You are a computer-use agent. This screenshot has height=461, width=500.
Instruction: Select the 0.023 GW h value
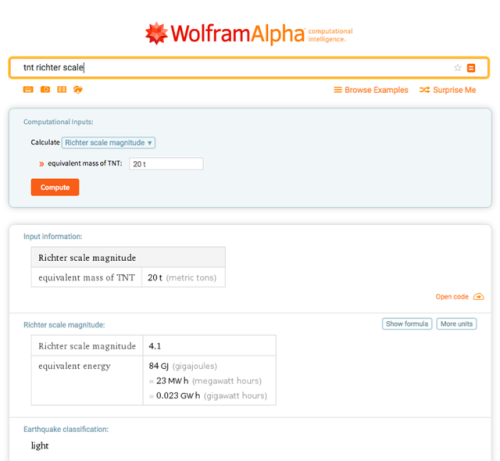178,396
